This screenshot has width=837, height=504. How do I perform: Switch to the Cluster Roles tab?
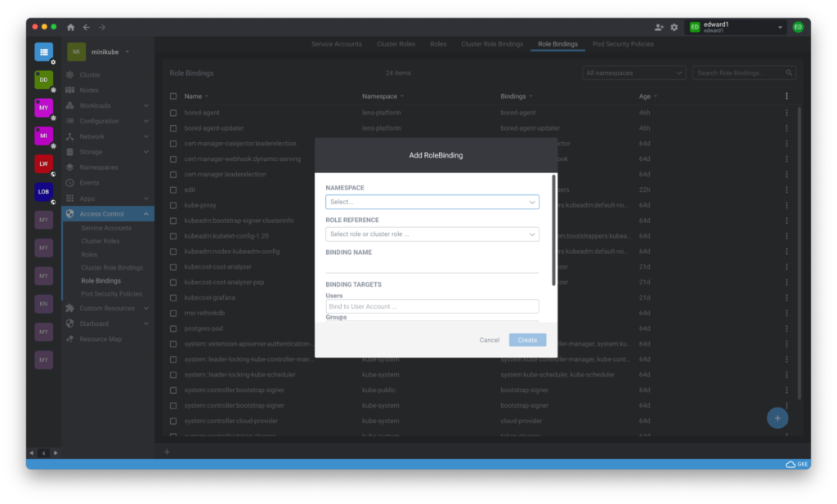396,44
